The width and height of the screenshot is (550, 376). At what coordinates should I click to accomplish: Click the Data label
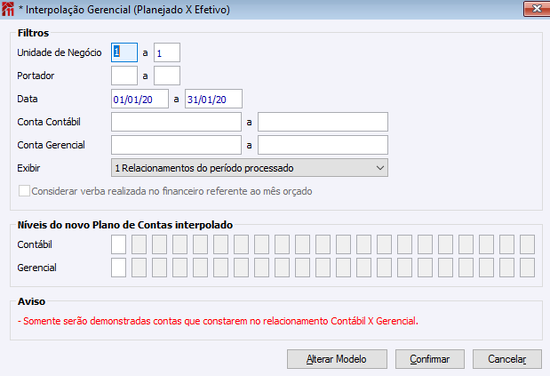[27, 99]
